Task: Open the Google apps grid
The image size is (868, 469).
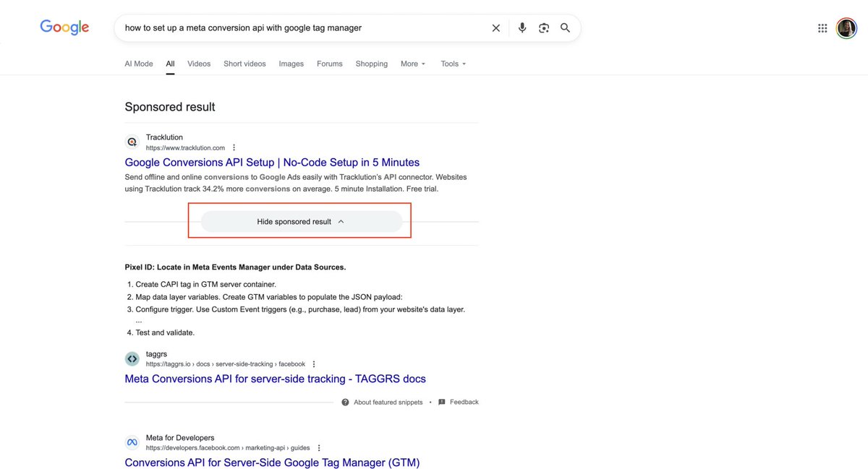Action: [x=822, y=28]
